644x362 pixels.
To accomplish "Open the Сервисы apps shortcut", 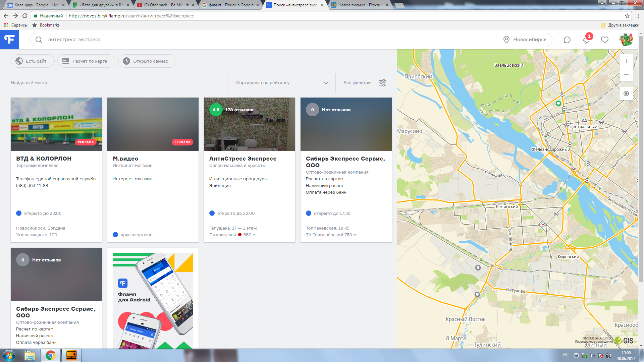I will click(x=15, y=25).
